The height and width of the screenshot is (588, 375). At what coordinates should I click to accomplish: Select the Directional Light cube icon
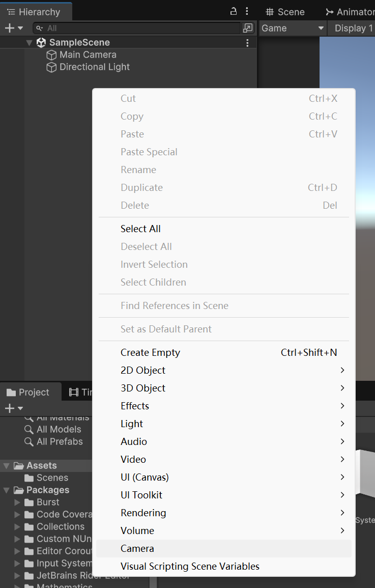51,67
